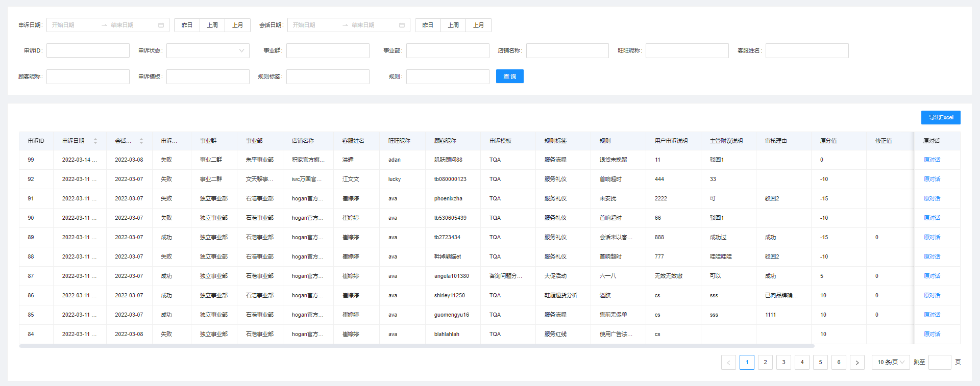Open 原对话 link for row 92

(x=932, y=179)
